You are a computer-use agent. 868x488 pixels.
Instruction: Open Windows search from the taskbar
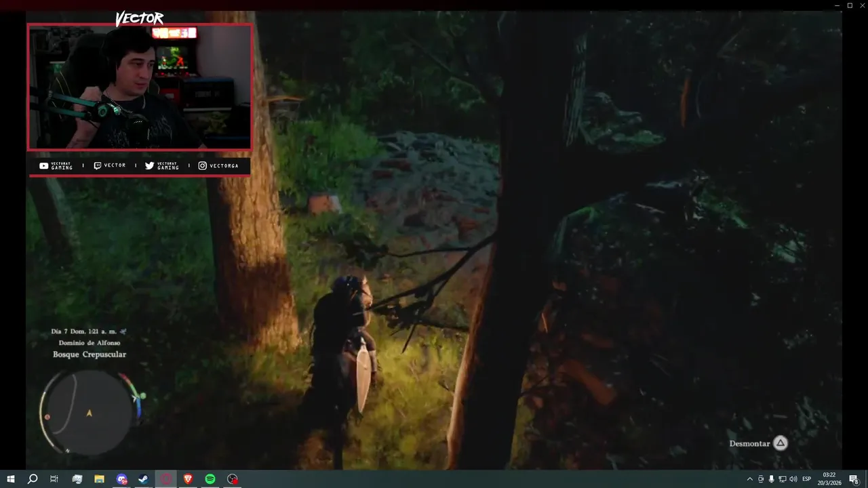click(x=33, y=479)
